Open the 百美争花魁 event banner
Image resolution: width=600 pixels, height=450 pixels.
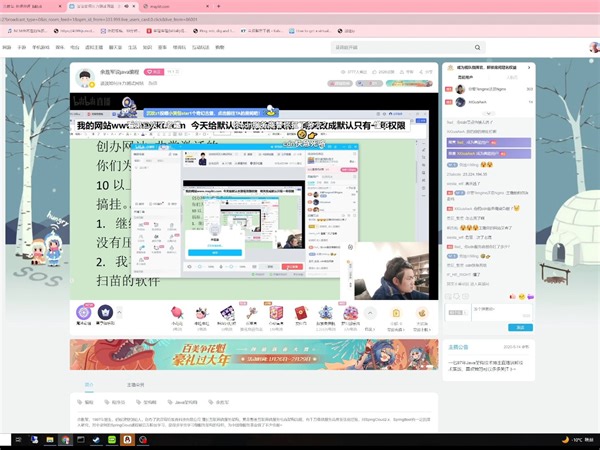click(254, 354)
